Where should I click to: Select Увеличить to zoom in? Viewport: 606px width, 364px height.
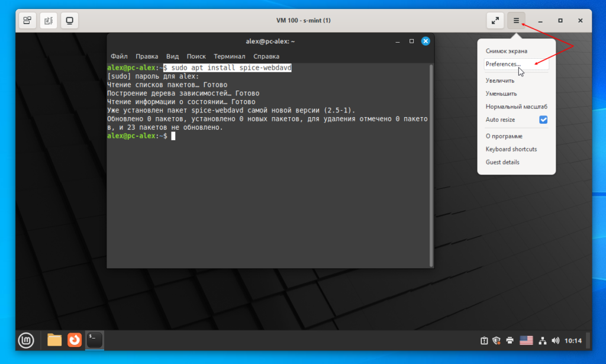(499, 80)
